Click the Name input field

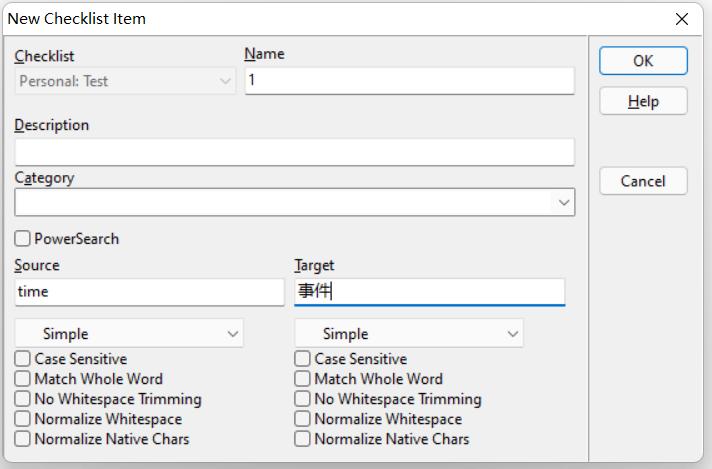(409, 81)
